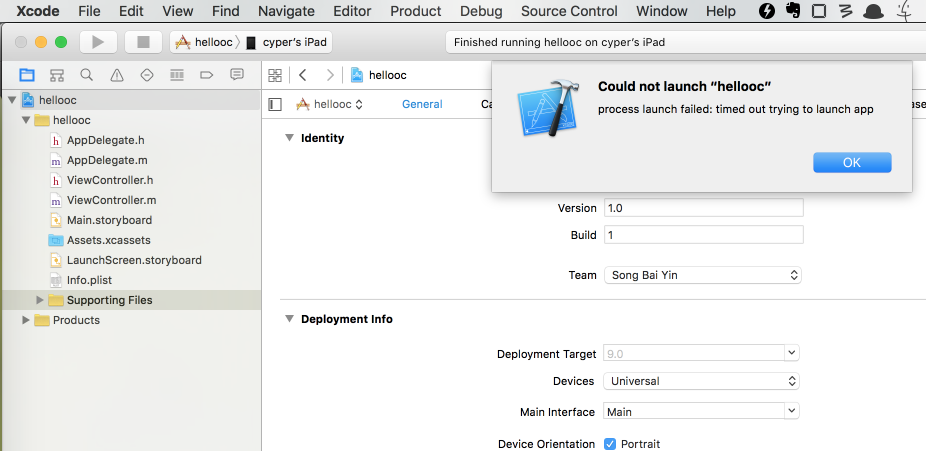The image size is (926, 451).
Task: Show the Issue navigator warning icon
Action: point(117,75)
